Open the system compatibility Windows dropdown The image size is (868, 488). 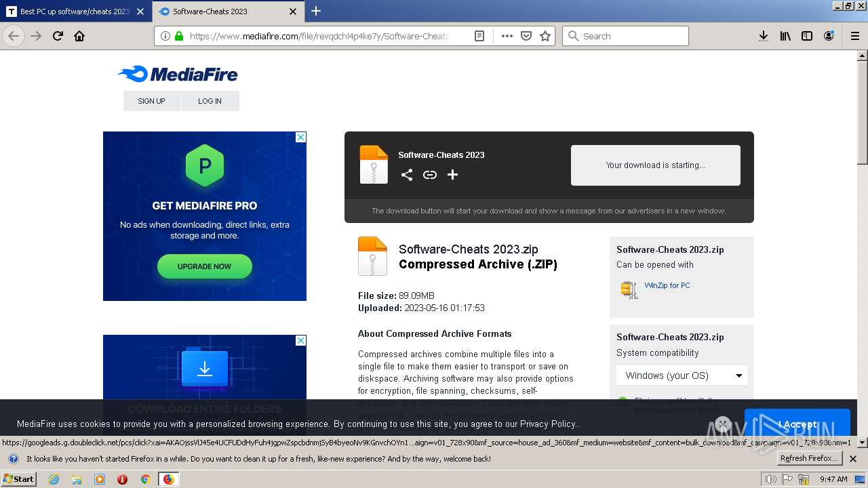(x=682, y=375)
